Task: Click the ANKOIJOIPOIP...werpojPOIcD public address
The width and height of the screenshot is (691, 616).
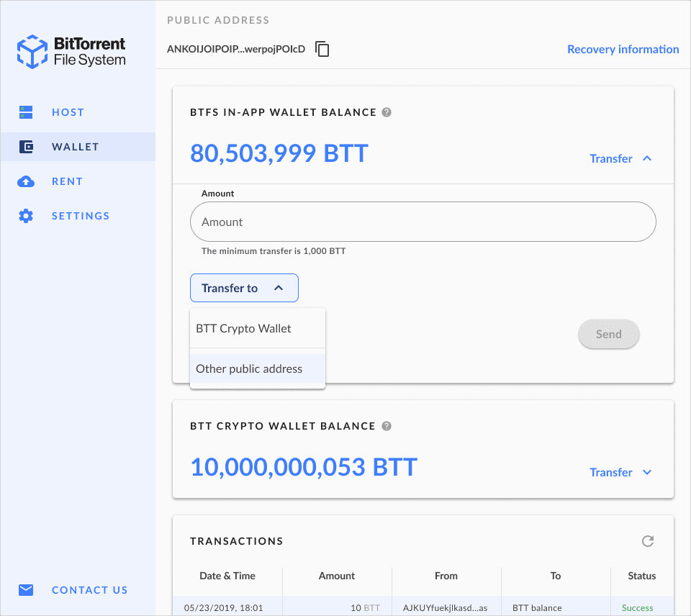Action: (x=236, y=49)
